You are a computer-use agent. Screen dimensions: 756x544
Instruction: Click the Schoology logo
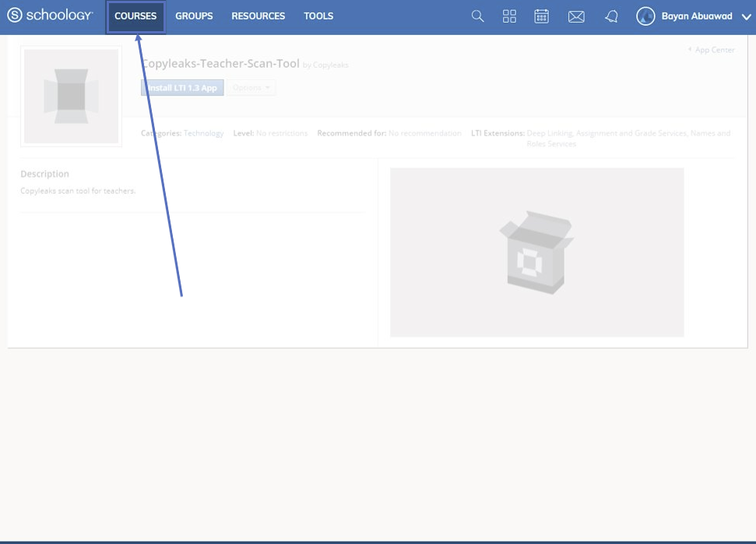click(x=50, y=16)
